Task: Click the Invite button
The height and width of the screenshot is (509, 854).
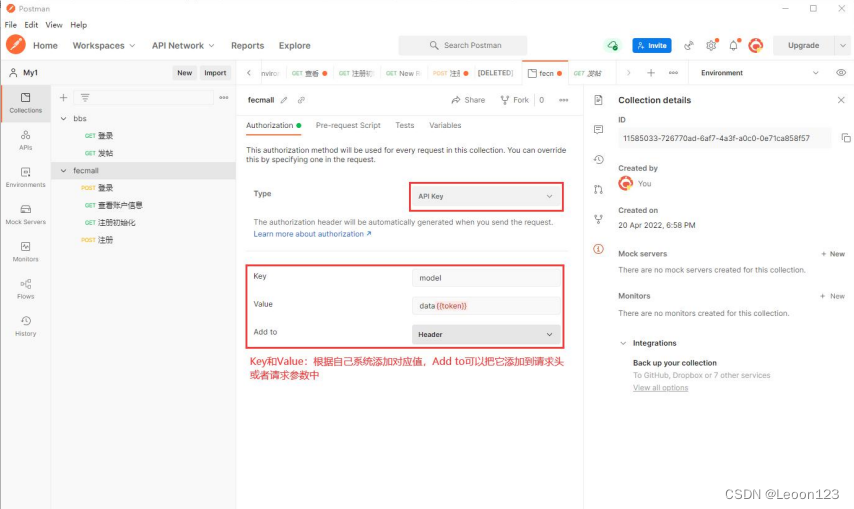Action: [651, 45]
